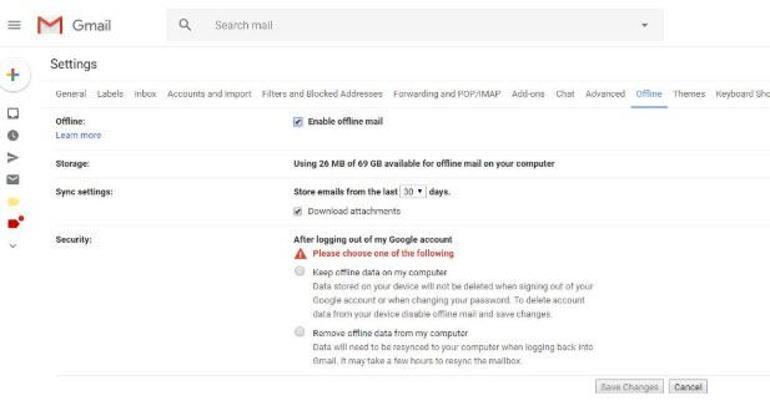Uncheck Enable offline mail checkbox
The image size is (770, 401).
298,122
